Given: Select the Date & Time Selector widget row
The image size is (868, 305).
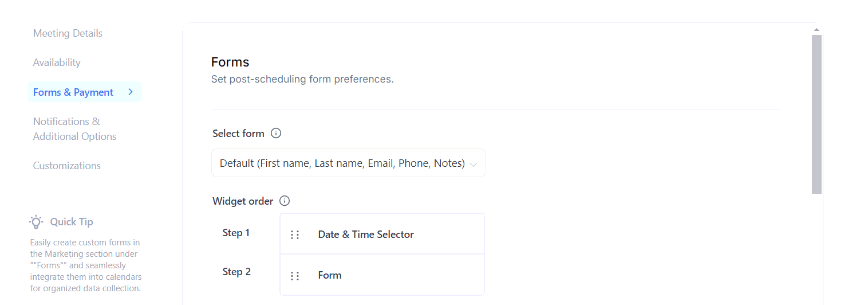Looking at the screenshot, I should coord(382,234).
